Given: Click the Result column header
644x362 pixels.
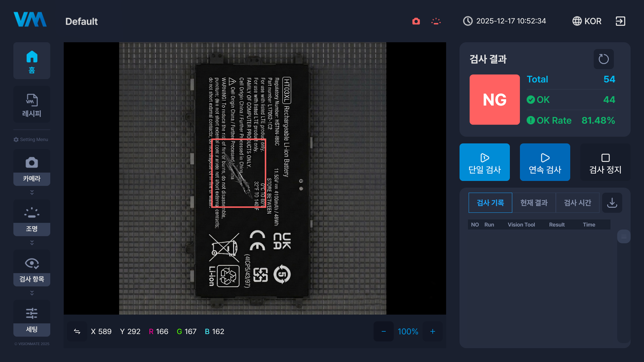Looking at the screenshot, I should point(557,225).
